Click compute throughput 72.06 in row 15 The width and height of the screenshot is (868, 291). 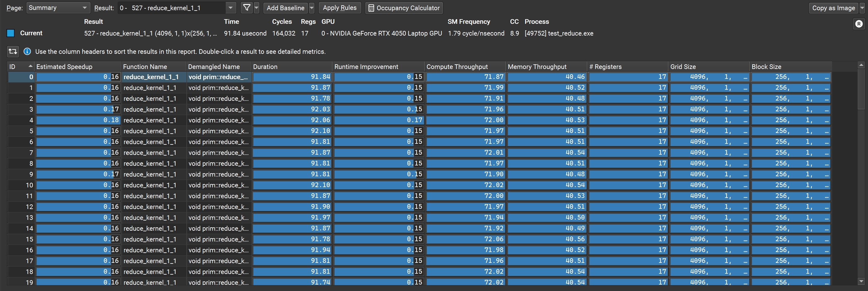[465, 239]
